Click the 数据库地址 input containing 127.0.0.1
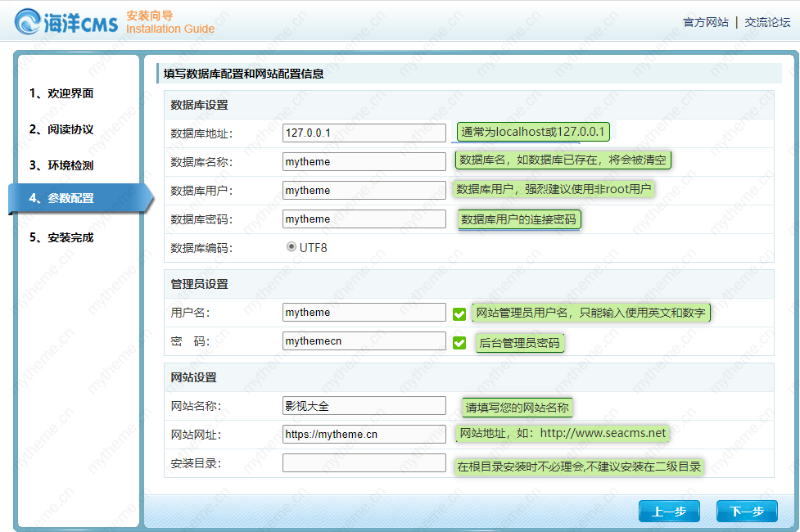The image size is (800, 532). pos(364,133)
